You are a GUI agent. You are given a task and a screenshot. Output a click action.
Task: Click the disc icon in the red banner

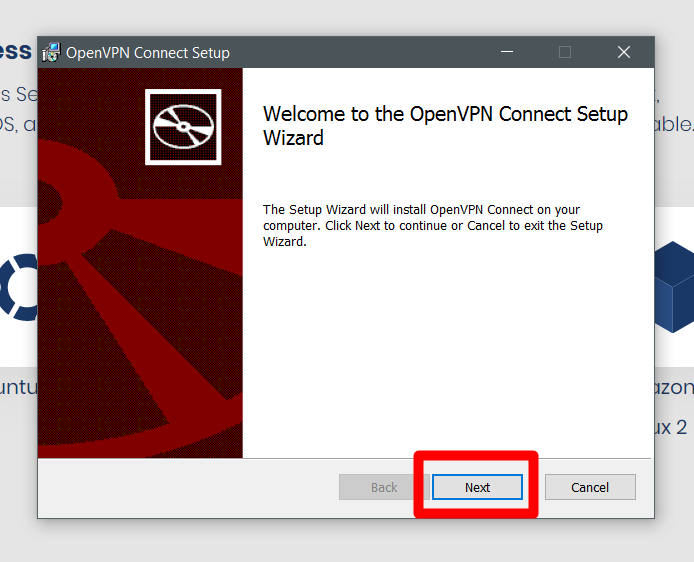[183, 127]
